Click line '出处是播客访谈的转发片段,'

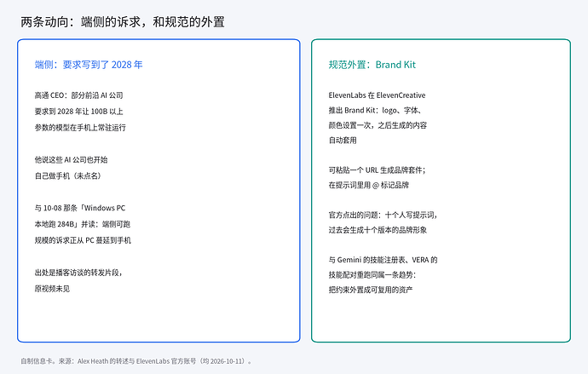pyautogui.click(x=78, y=273)
